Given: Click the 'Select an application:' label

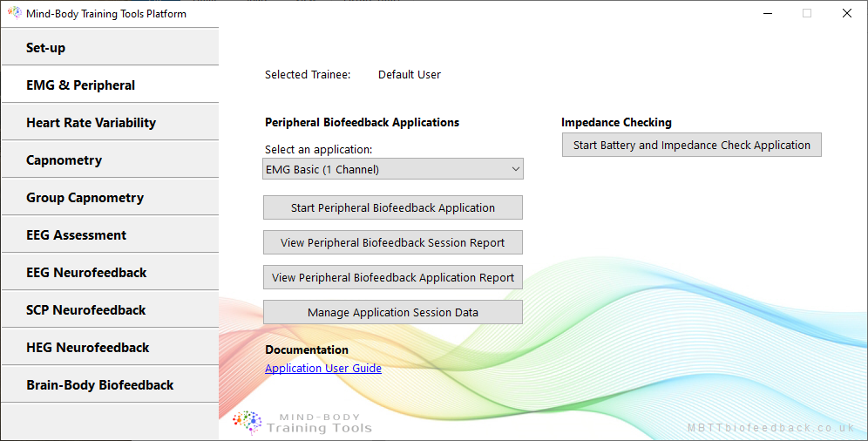Looking at the screenshot, I should click(319, 149).
